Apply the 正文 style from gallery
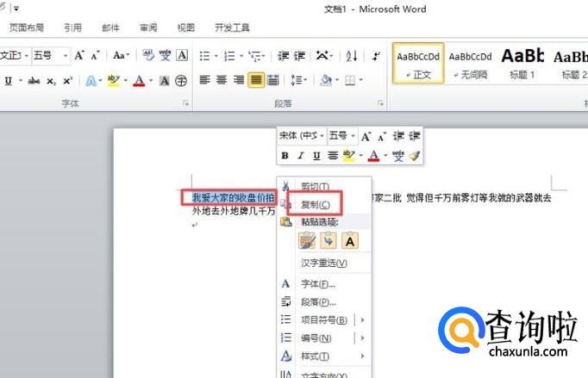 pyautogui.click(x=418, y=63)
